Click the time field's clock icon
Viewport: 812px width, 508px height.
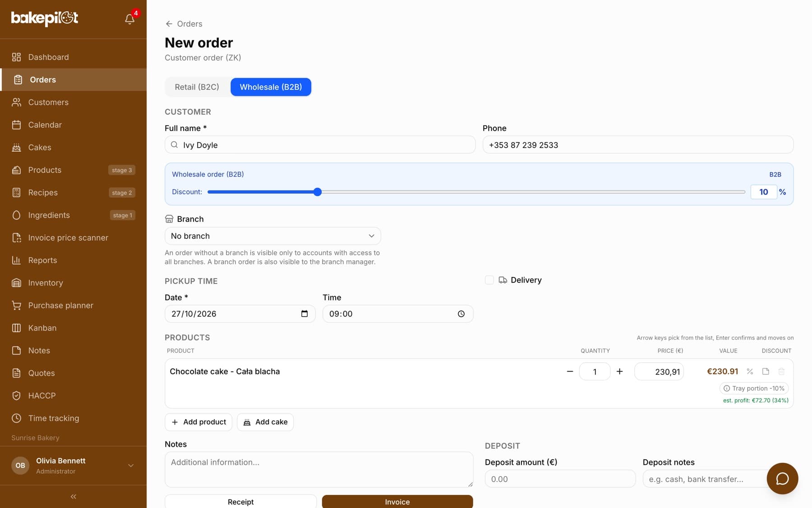click(x=461, y=314)
